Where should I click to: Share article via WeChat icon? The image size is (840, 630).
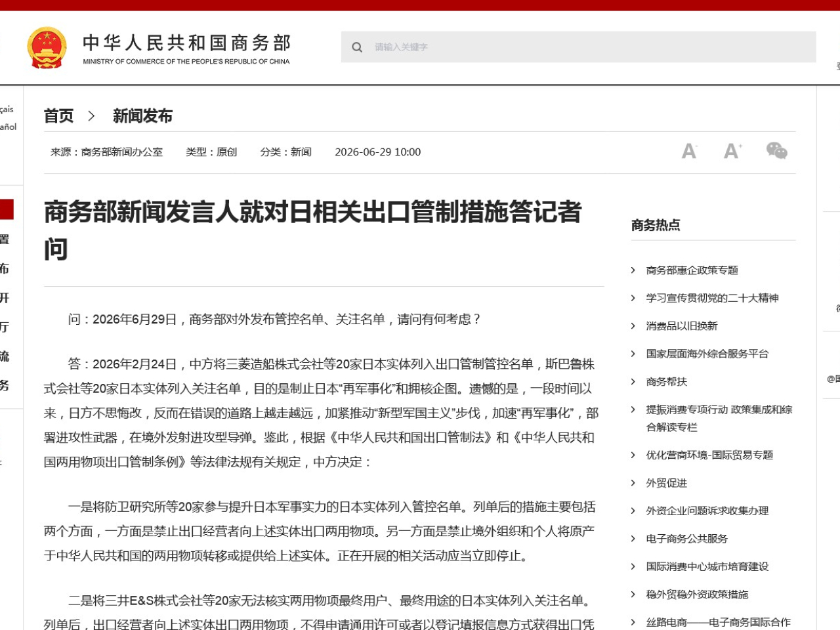coord(777,151)
